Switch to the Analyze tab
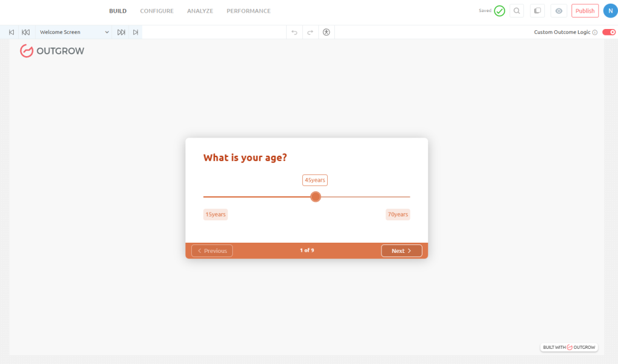Screen dimensions: 618x364 coord(200,11)
